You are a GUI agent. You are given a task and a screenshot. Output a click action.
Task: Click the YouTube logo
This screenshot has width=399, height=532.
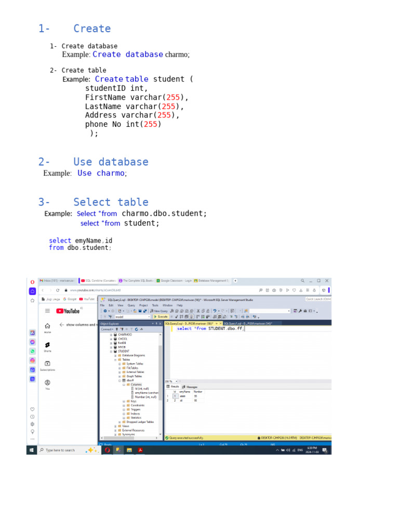click(68, 311)
